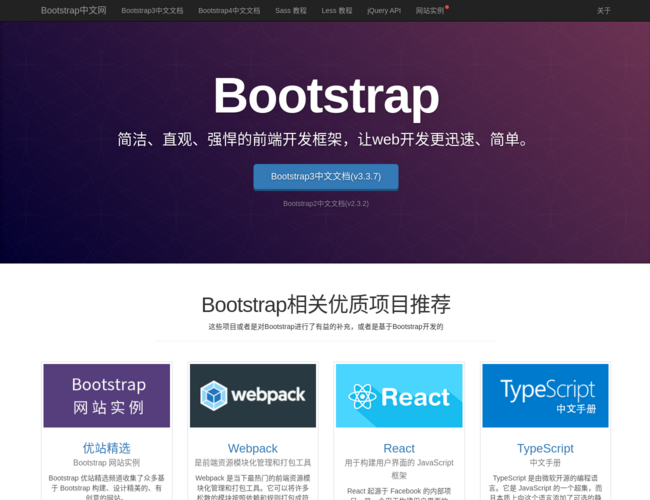Go to Sass 教程 nav item
The image size is (650, 500).
291,11
